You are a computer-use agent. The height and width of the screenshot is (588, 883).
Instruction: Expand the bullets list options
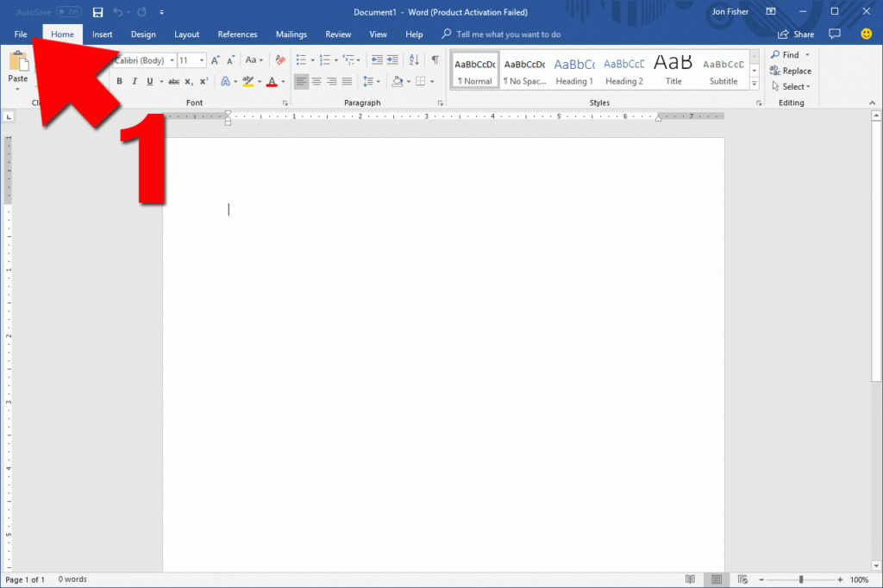pyautogui.click(x=312, y=59)
